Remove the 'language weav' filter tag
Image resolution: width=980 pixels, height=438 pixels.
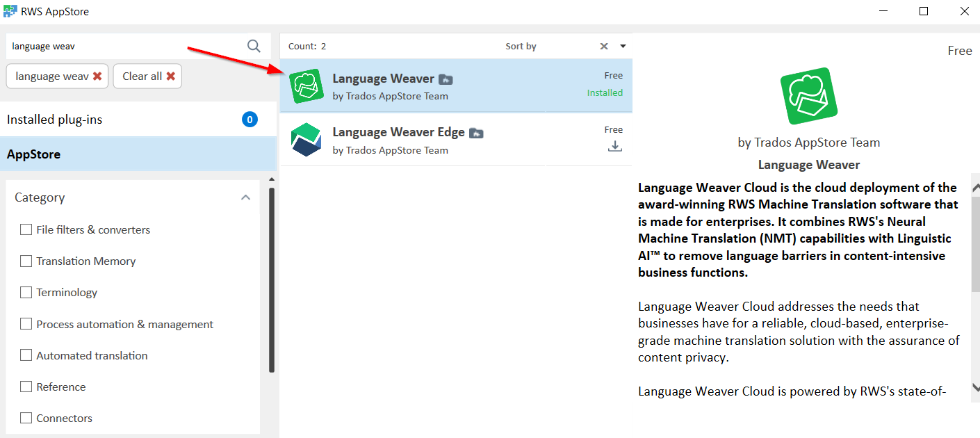tap(97, 76)
